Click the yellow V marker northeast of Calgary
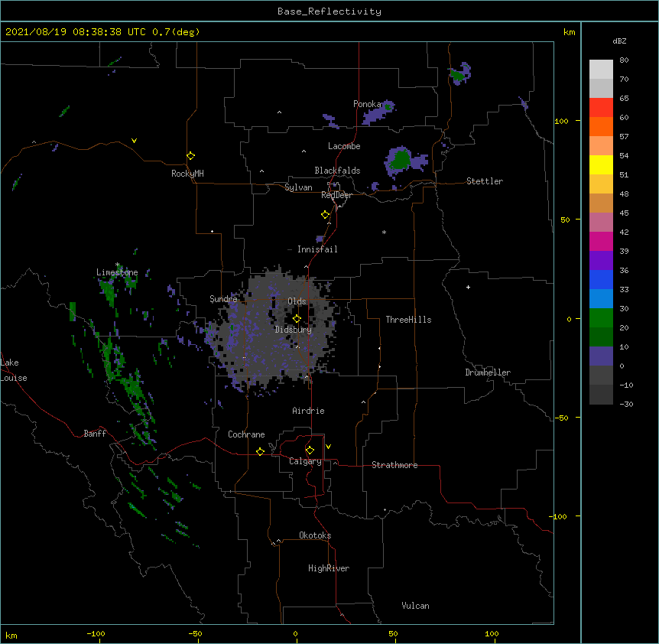This screenshot has height=644, width=659. coord(328,447)
